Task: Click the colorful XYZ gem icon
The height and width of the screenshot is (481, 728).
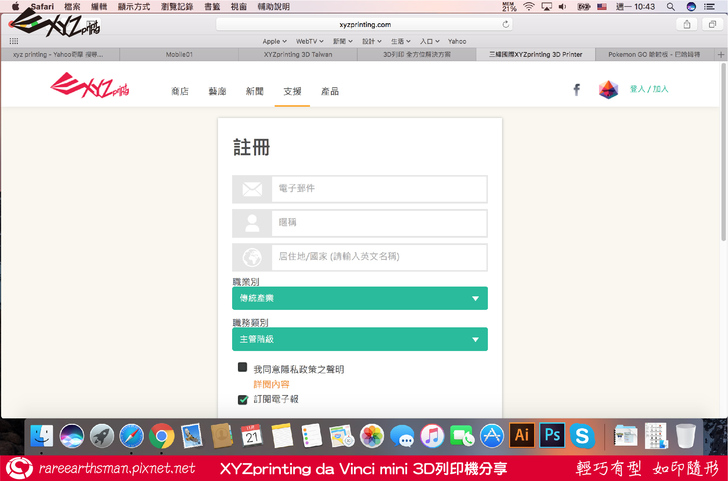Action: coord(608,90)
